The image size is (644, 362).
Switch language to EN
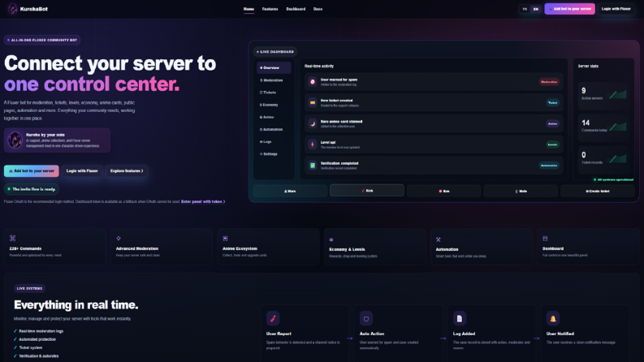(535, 9)
